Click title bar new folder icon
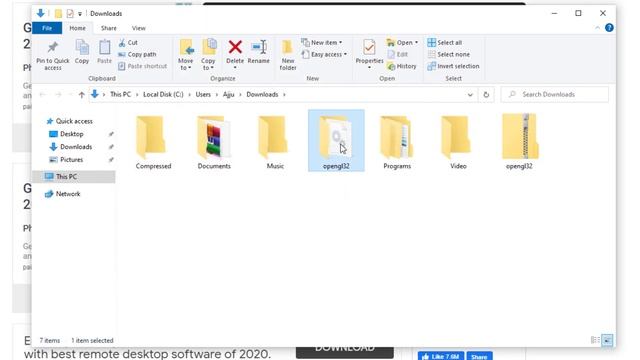This screenshot has height=360, width=640. click(58, 13)
